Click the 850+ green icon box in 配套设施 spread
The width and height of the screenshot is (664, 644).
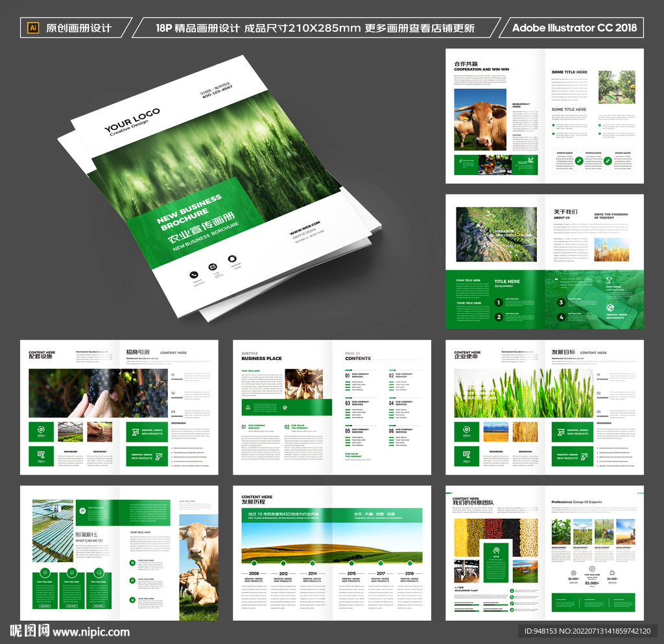(x=41, y=431)
